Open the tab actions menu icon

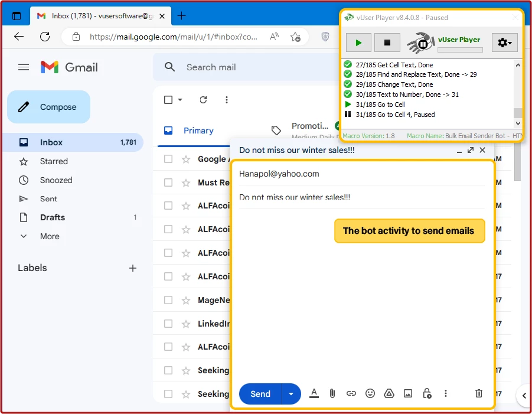click(16, 15)
